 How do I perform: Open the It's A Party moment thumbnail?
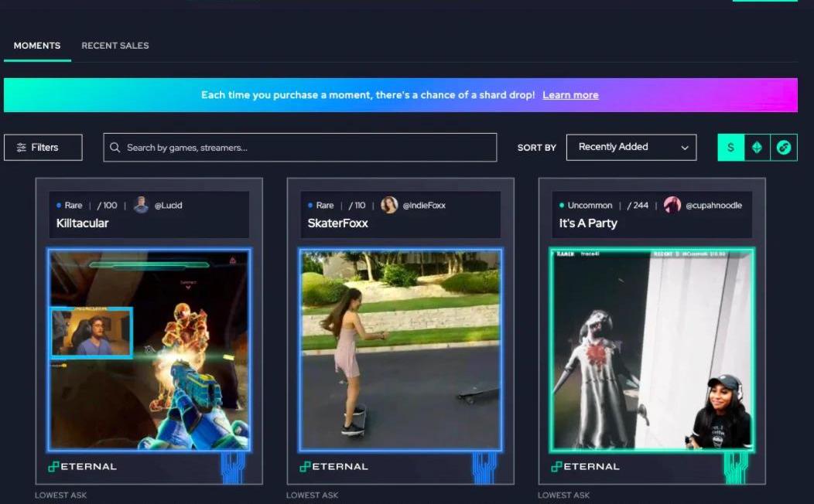point(652,349)
